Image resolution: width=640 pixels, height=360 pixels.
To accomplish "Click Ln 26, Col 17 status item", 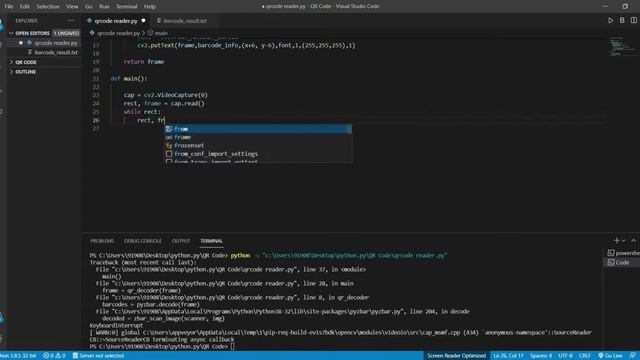I will pos(508,356).
